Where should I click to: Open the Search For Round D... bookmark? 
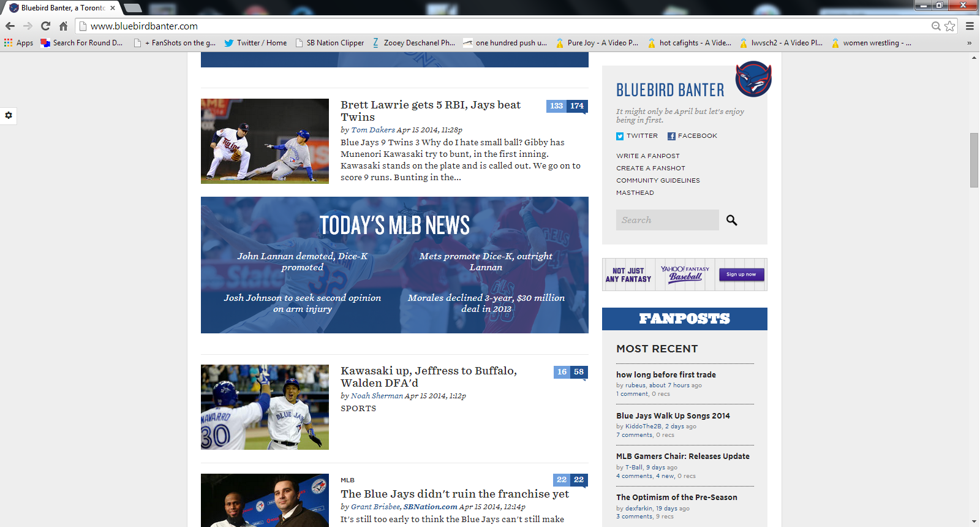coord(81,43)
